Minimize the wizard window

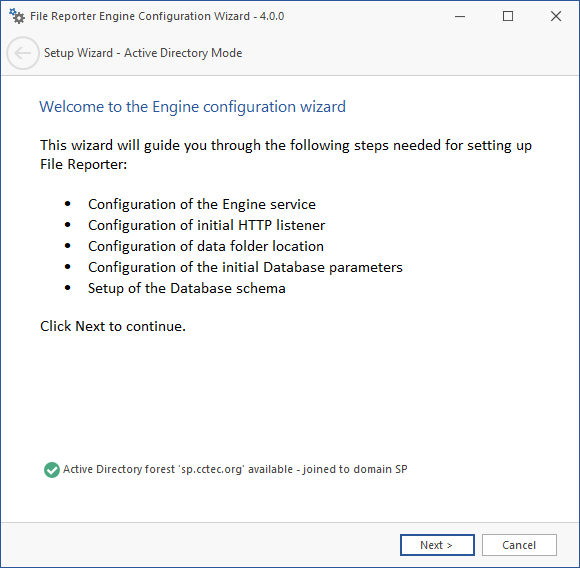click(460, 16)
